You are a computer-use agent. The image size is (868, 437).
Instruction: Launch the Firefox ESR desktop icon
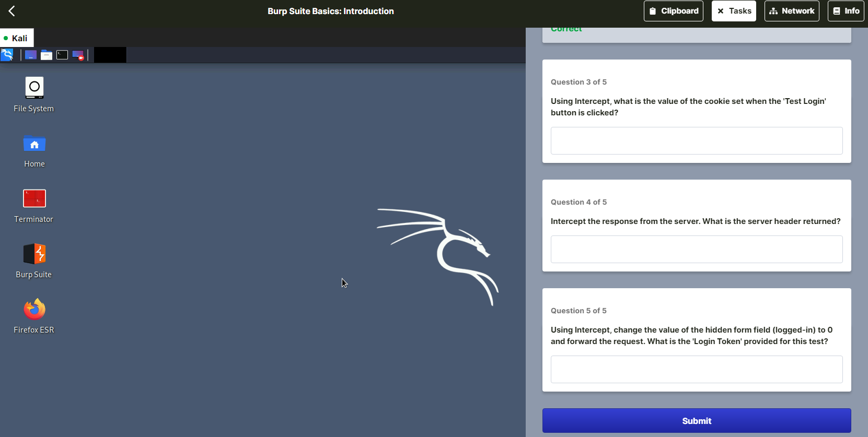tap(34, 316)
